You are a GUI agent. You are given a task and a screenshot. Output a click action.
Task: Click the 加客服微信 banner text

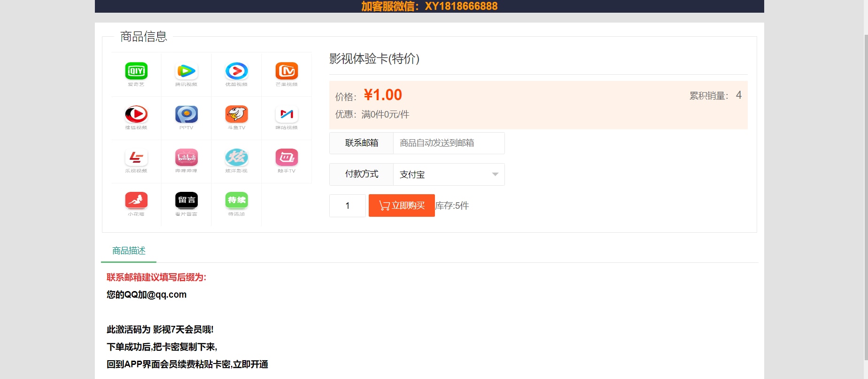[429, 6]
